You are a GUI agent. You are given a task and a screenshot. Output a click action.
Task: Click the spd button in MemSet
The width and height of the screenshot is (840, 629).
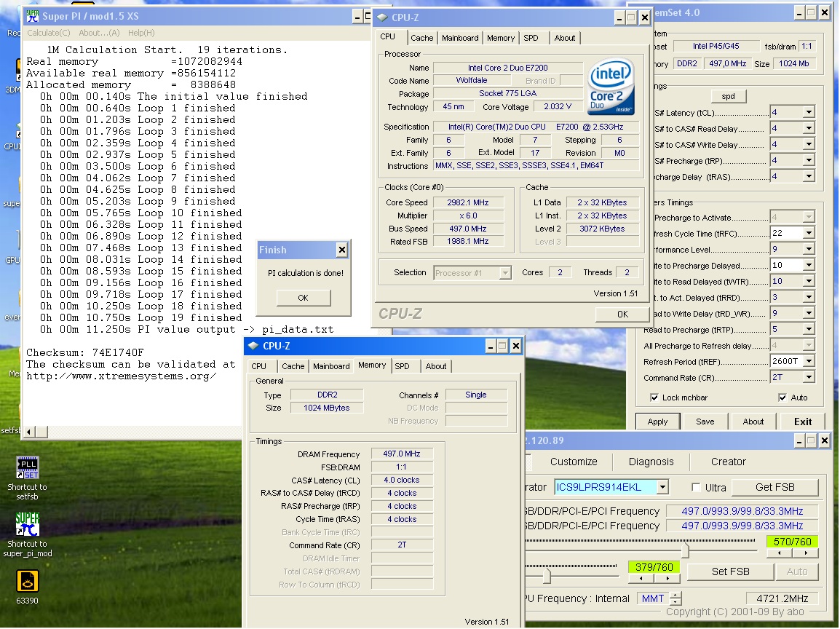[728, 96]
